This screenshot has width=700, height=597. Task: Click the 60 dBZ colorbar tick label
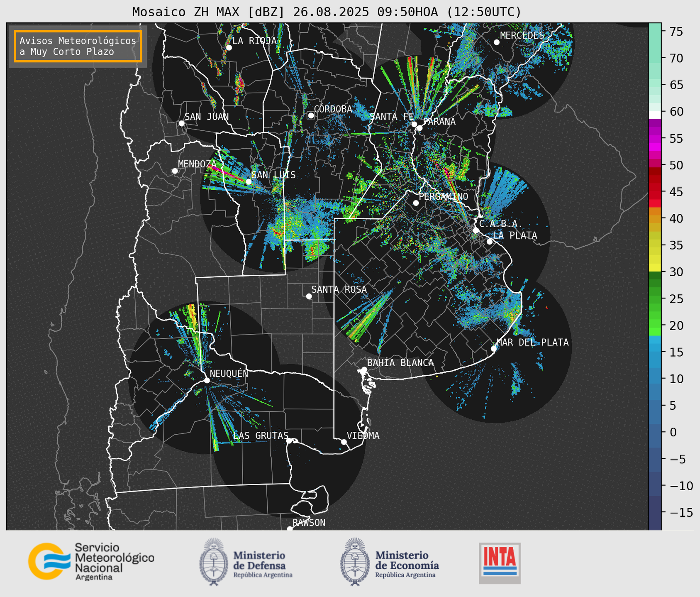coord(676,112)
